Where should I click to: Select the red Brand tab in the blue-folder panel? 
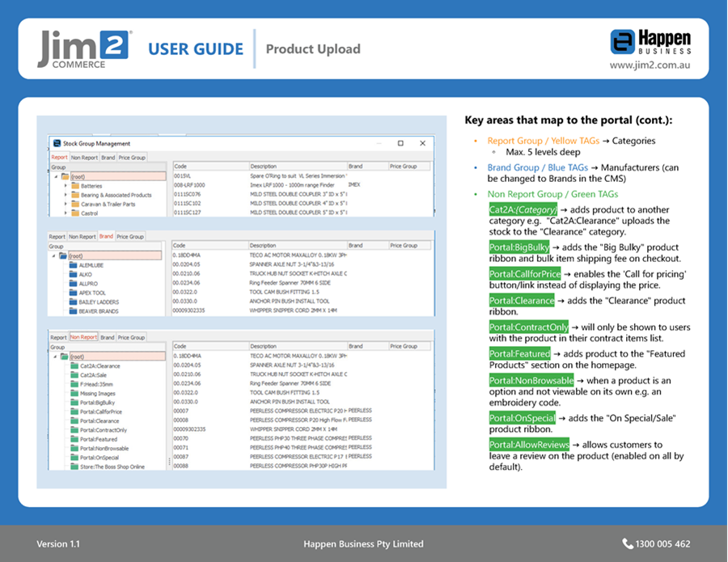(106, 236)
